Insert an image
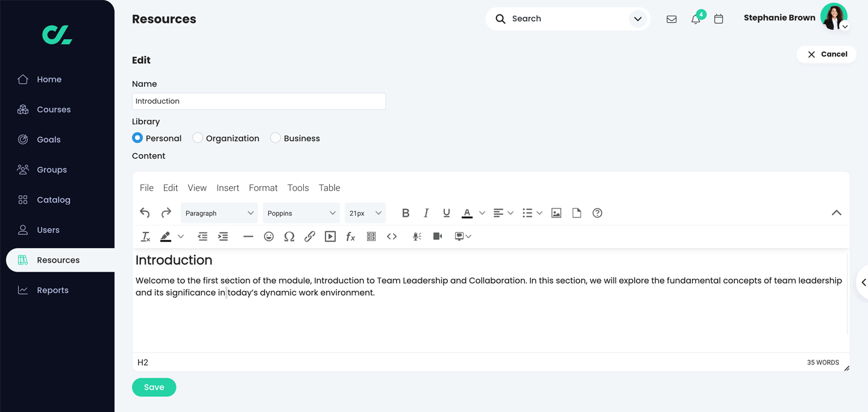The width and height of the screenshot is (868, 412). pyautogui.click(x=556, y=213)
